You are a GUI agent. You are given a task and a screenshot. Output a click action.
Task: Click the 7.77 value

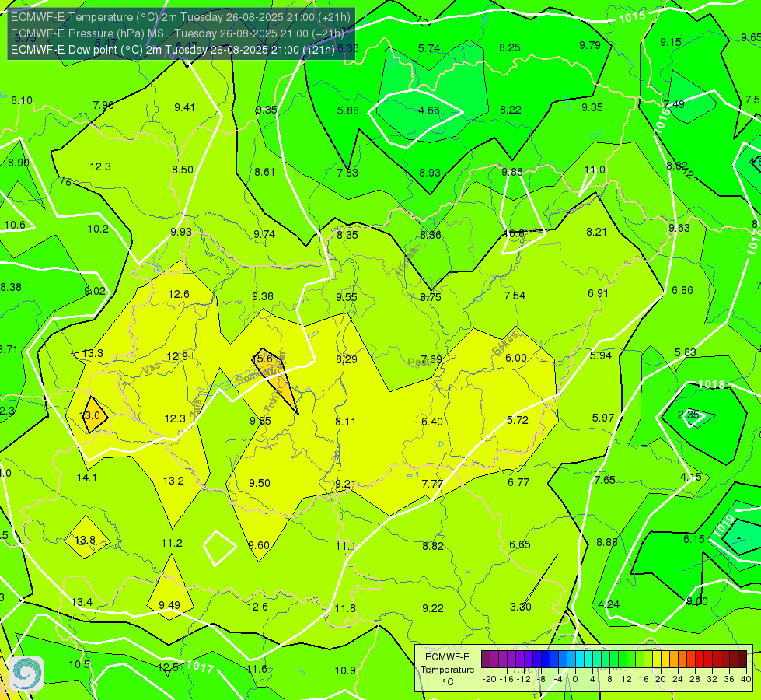pos(432,484)
